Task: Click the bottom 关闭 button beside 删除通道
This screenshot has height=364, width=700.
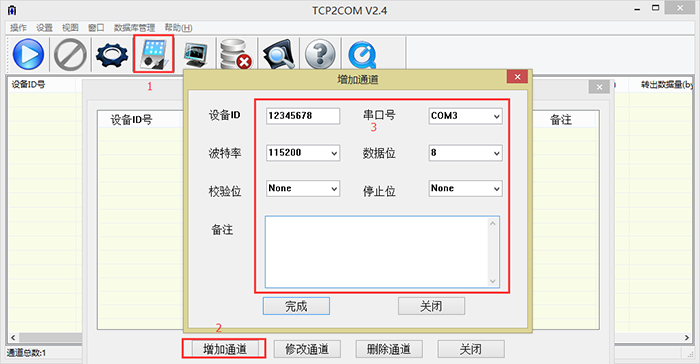Action: pyautogui.click(x=471, y=349)
